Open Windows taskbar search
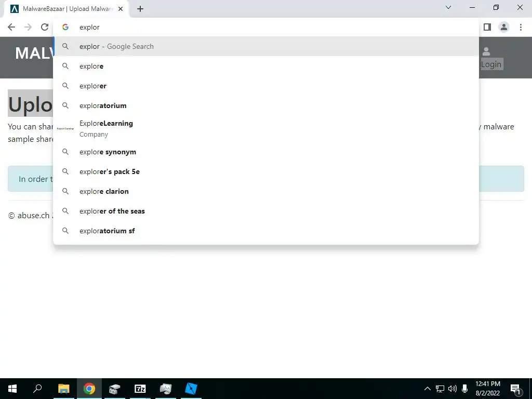 pyautogui.click(x=37, y=389)
